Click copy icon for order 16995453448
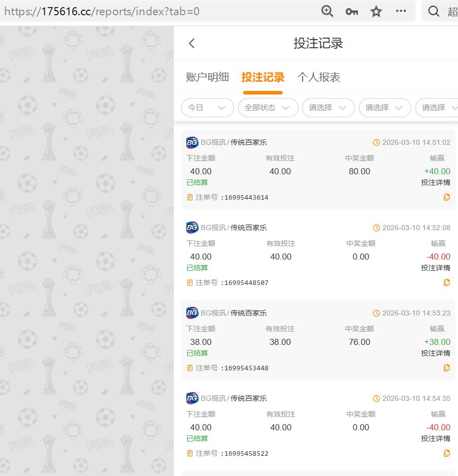Screen dimensions: 458x476 pyautogui.click(x=446, y=368)
